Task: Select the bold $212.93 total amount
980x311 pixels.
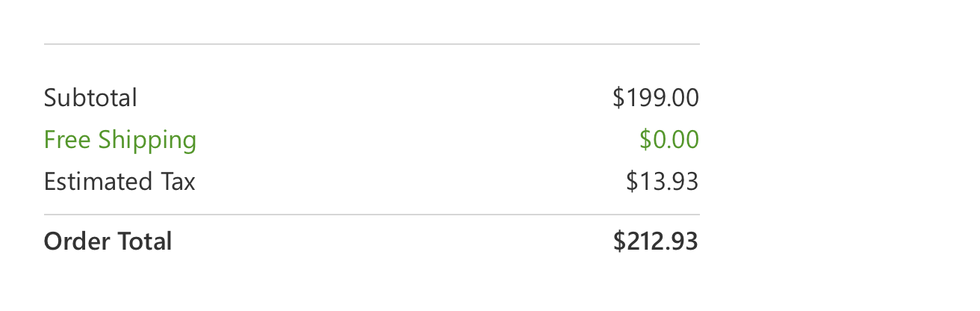Action: (x=656, y=241)
